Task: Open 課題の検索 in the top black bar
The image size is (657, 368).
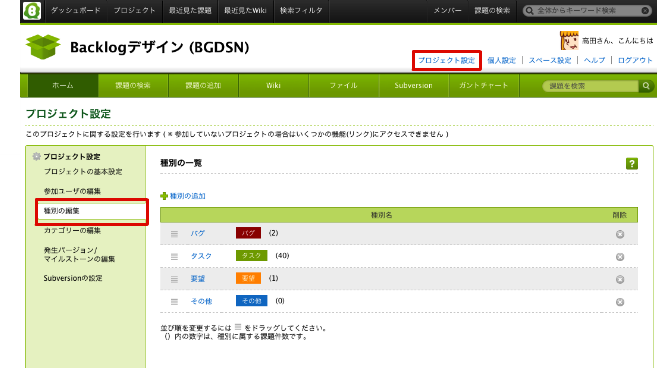Action: tap(492, 10)
